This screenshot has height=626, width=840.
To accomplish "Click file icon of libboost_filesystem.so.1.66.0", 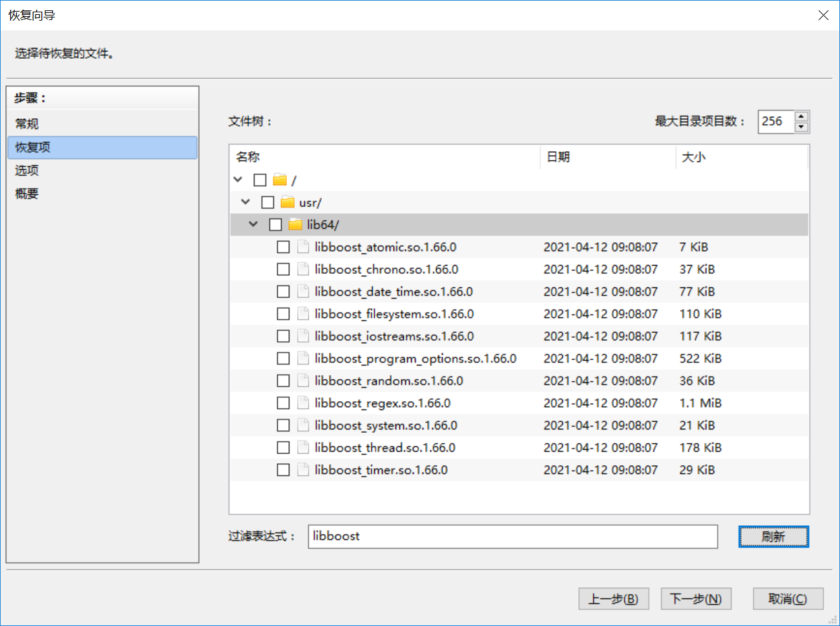I will [x=303, y=314].
